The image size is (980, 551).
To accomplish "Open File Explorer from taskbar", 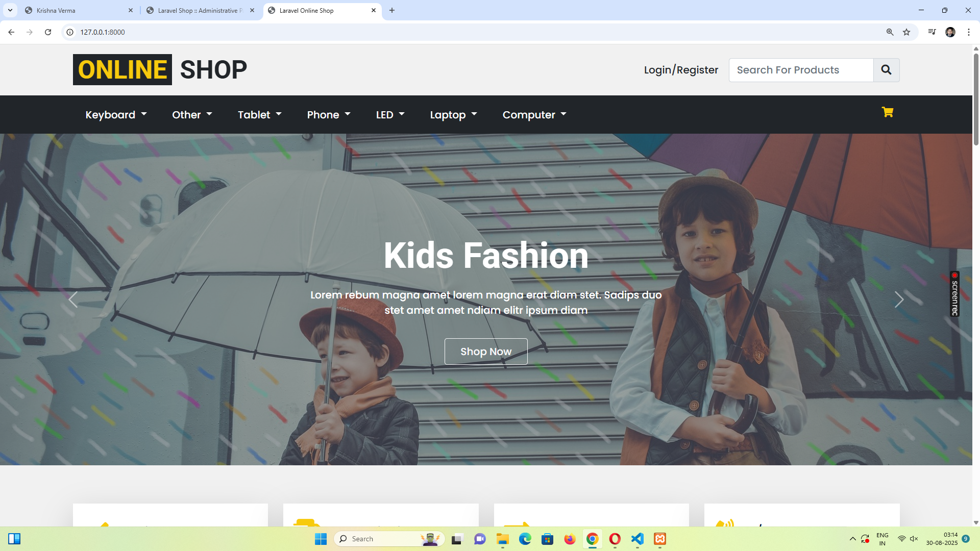I will [503, 539].
